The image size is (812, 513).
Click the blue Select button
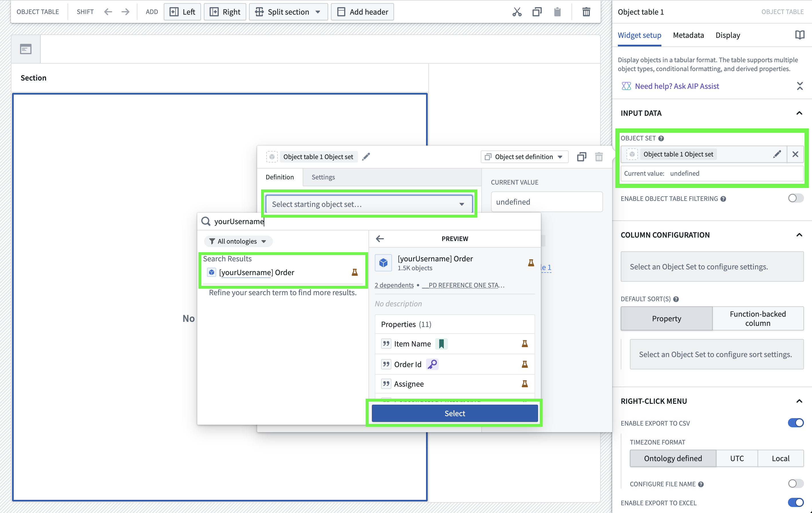(454, 413)
